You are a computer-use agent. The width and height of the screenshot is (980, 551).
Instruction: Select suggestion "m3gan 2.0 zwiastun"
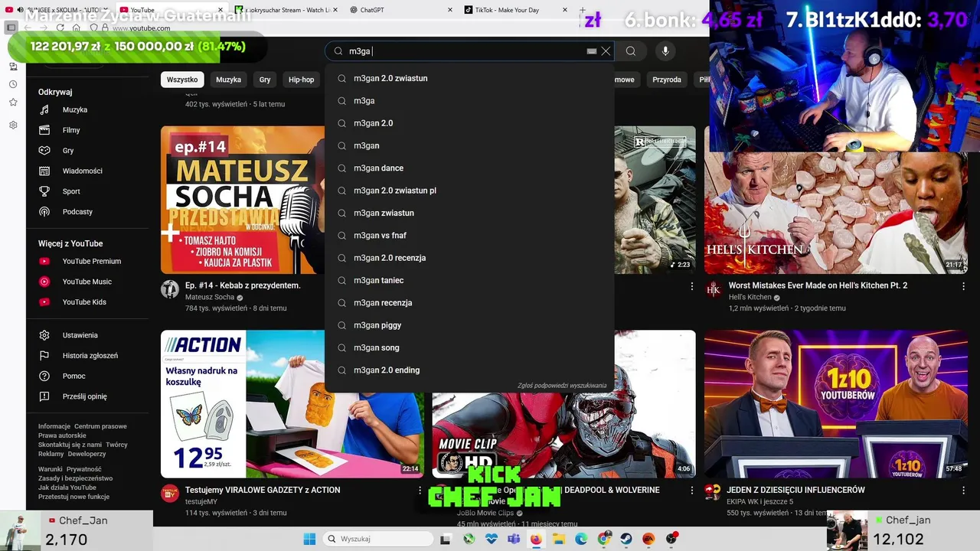tap(469, 78)
